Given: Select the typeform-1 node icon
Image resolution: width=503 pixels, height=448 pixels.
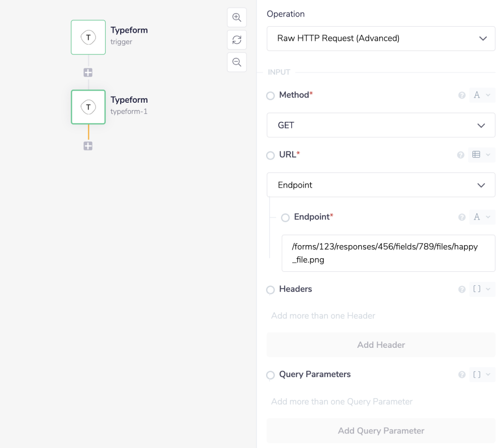Looking at the screenshot, I should click(88, 107).
